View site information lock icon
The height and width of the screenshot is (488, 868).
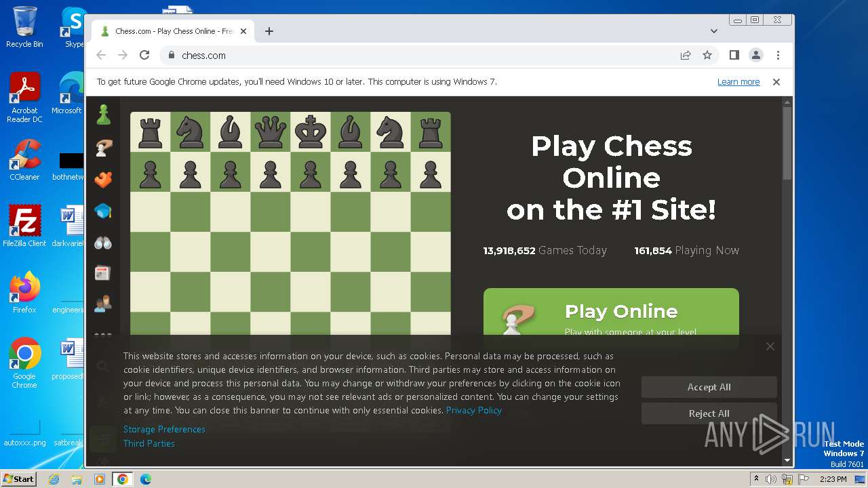[171, 55]
